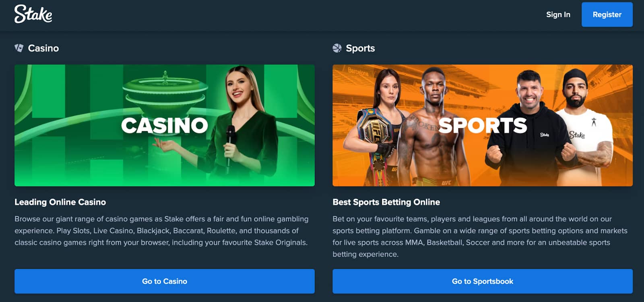
Task: Click the Best Sports Betting Online heading
Action: click(x=386, y=202)
